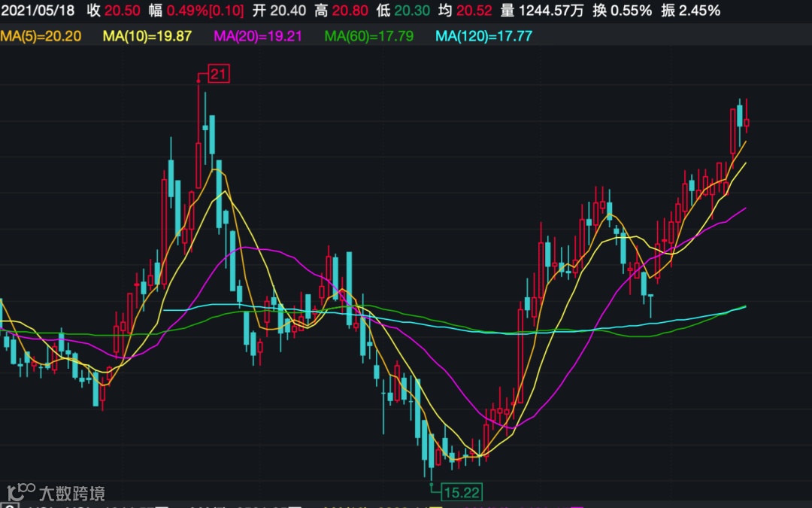Select the MA(20)=19.21 indicator label
812x508 pixels.
(x=258, y=36)
